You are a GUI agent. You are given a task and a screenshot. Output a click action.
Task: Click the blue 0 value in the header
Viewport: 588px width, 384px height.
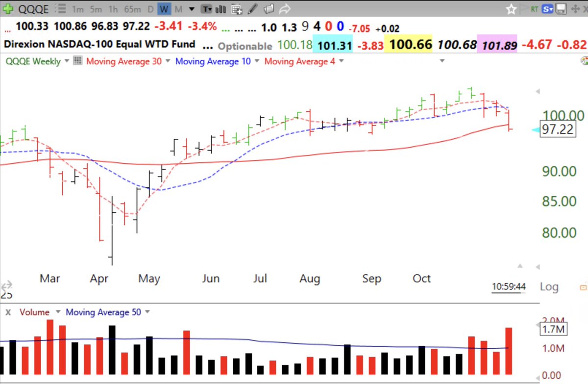click(x=340, y=26)
